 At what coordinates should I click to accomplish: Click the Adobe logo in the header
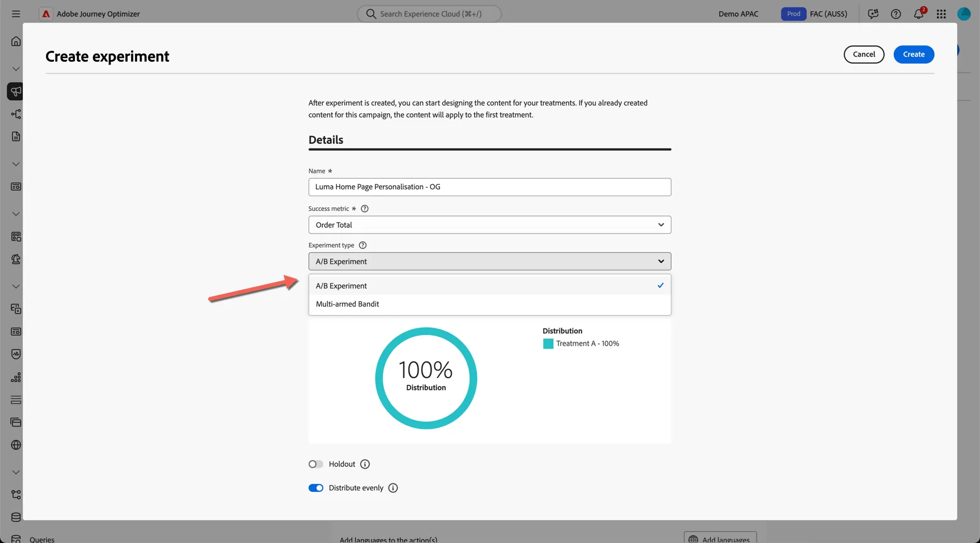pos(46,14)
